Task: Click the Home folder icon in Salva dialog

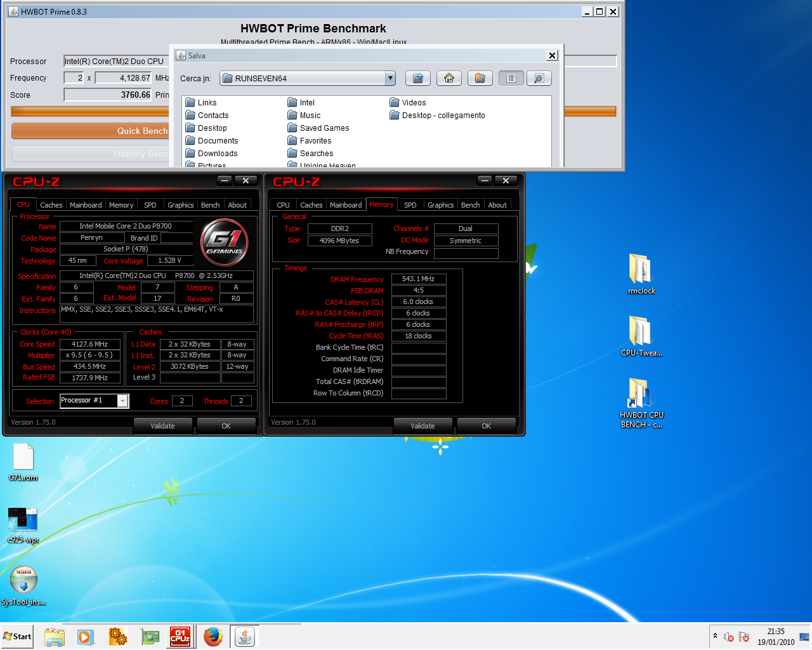Action: [449, 78]
